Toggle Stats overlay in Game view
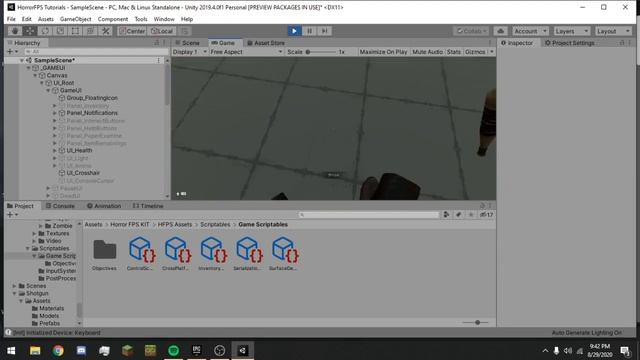The width and height of the screenshot is (640, 360). pos(453,52)
